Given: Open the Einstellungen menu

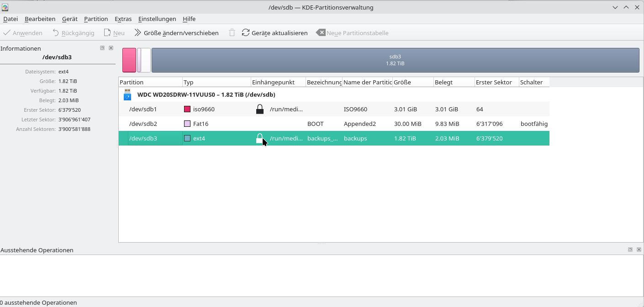Looking at the screenshot, I should coord(157,19).
